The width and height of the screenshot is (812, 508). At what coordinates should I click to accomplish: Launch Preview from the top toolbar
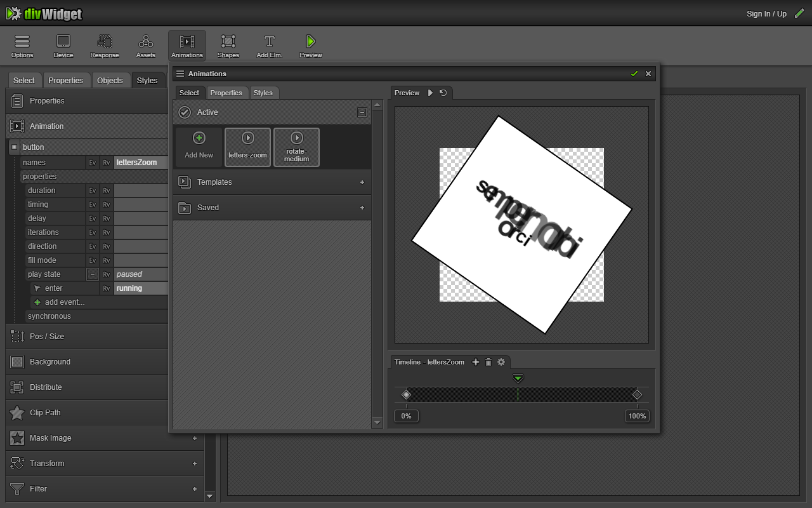pyautogui.click(x=311, y=46)
